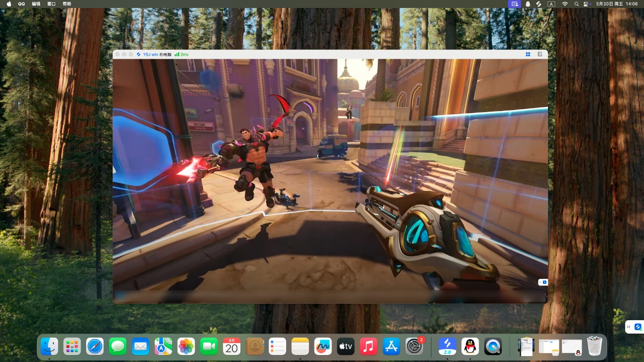The height and width of the screenshot is (362, 644).
Task: Open QQ penguin app in Dock
Action: tap(470, 346)
